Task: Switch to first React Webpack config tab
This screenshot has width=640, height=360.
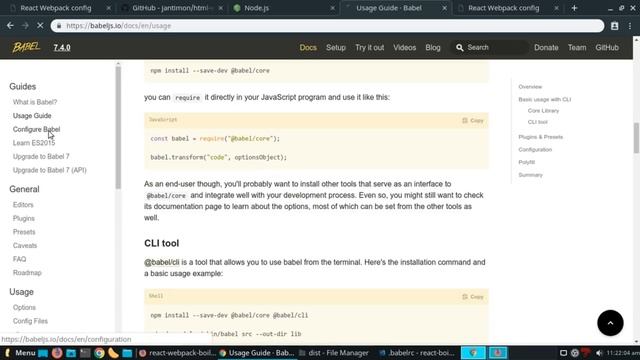Action: click(56, 8)
